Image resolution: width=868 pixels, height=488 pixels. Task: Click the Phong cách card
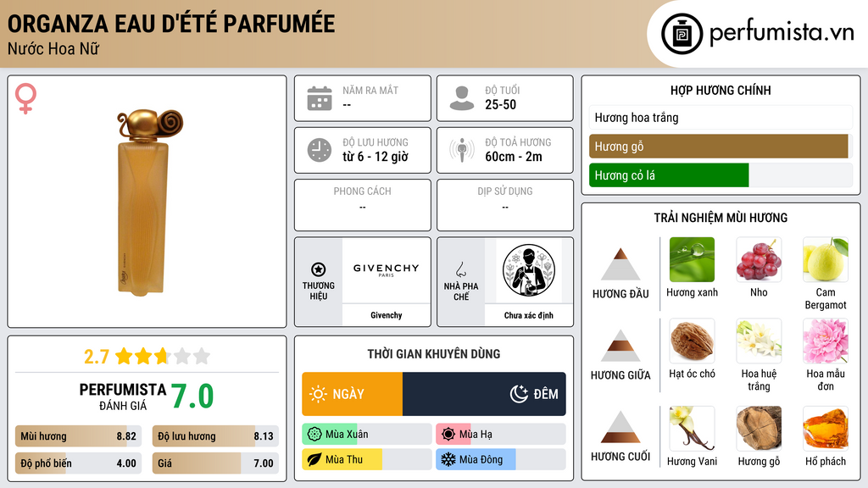coord(363,205)
